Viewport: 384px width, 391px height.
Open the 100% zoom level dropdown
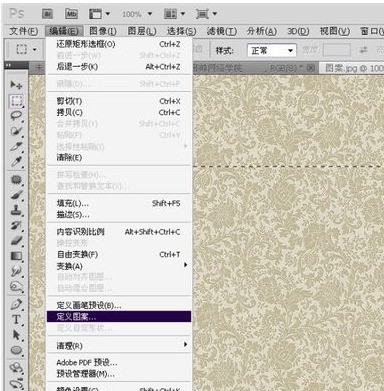click(137, 14)
